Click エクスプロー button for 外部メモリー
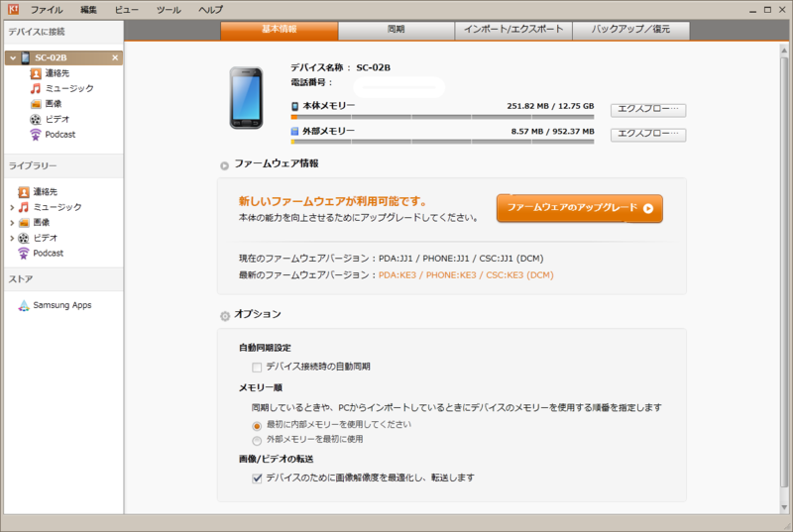Screen dimensions: 793x532 pos(648,135)
